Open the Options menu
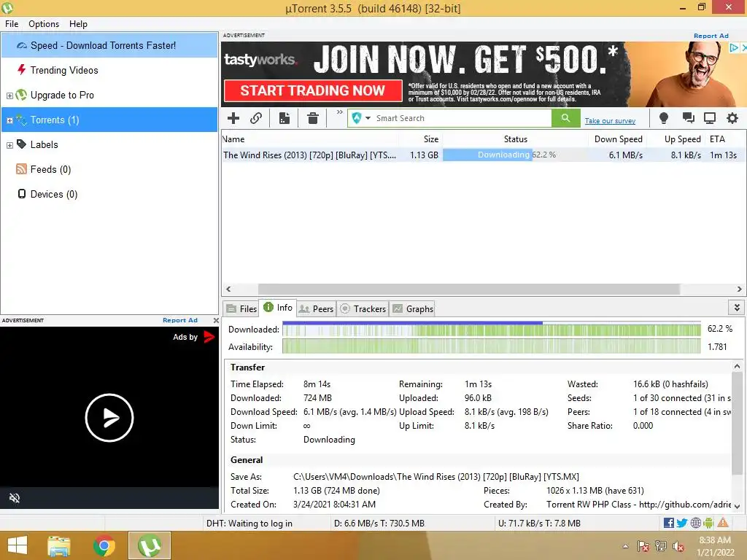Image resolution: width=747 pixels, height=560 pixels. 44,24
